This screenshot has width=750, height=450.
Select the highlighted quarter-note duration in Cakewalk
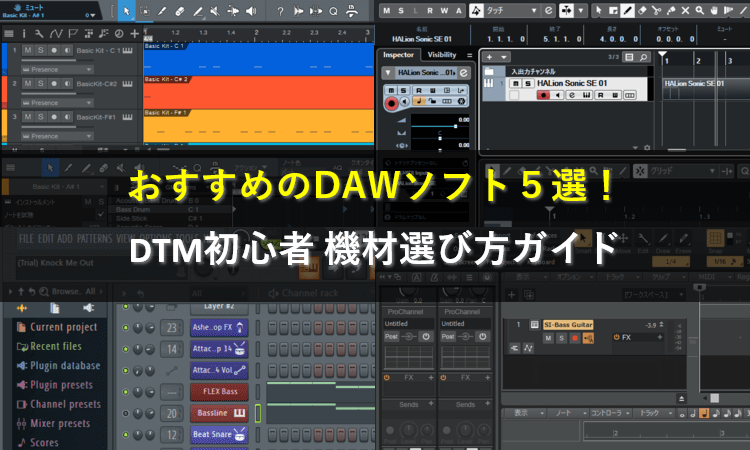[x=704, y=413]
